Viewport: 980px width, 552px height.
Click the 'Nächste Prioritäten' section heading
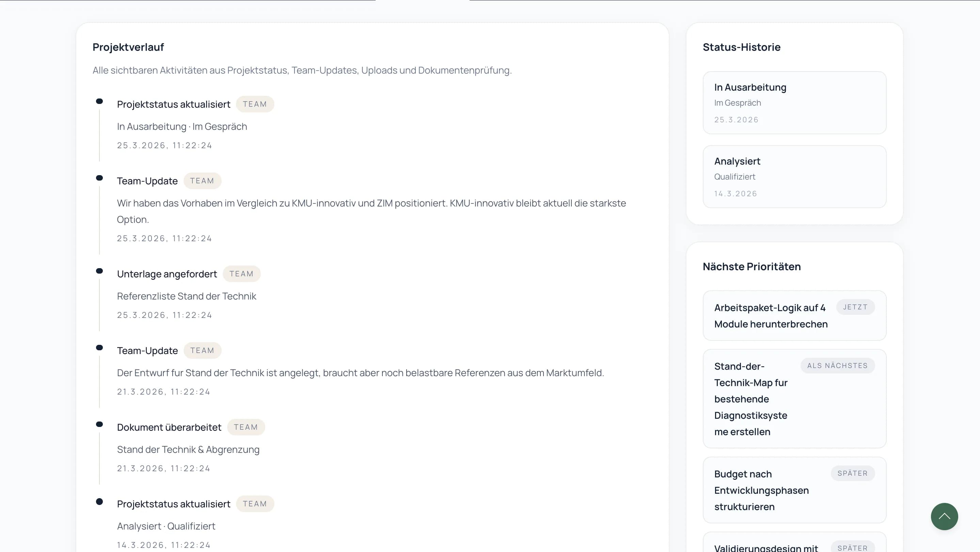tap(752, 267)
